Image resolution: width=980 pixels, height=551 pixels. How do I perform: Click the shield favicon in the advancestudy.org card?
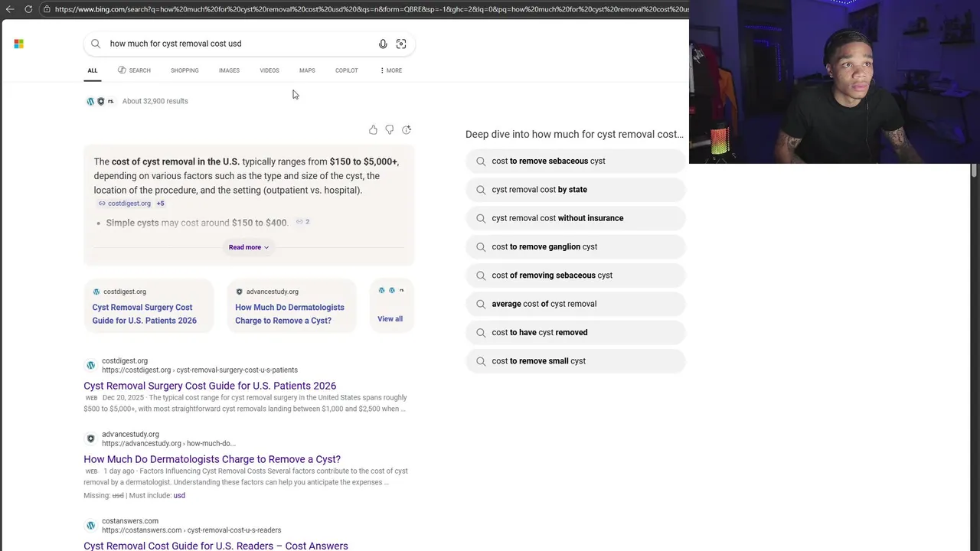(239, 292)
